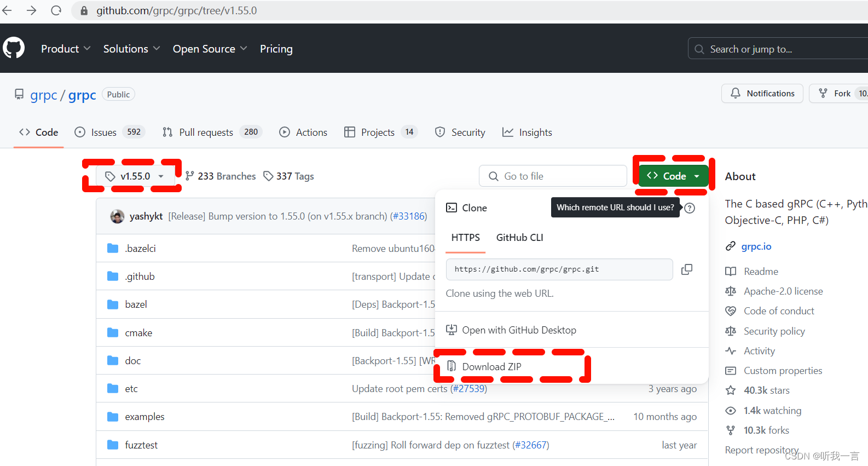Click the GitHub Octocat logo

[14, 48]
